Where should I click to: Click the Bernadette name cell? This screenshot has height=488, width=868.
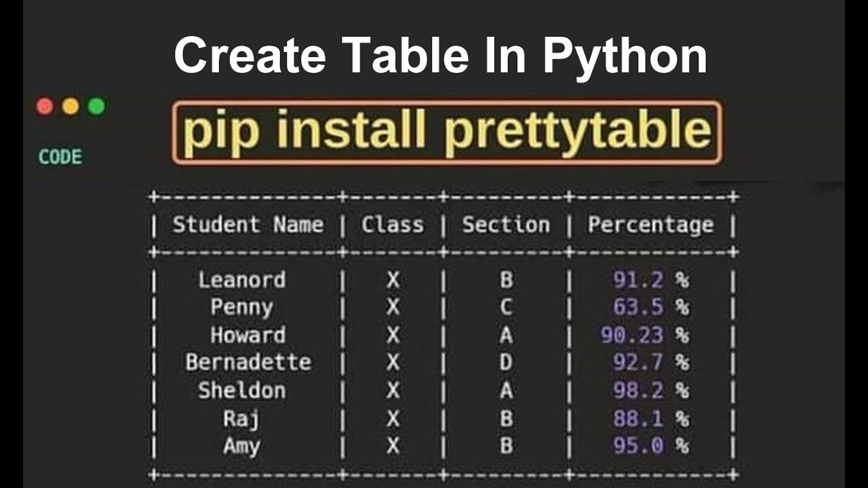[248, 363]
